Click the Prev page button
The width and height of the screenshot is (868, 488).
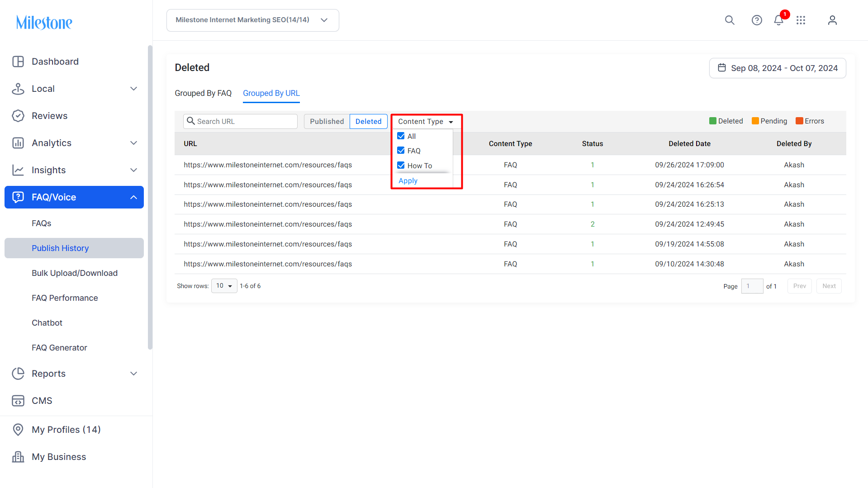point(800,286)
